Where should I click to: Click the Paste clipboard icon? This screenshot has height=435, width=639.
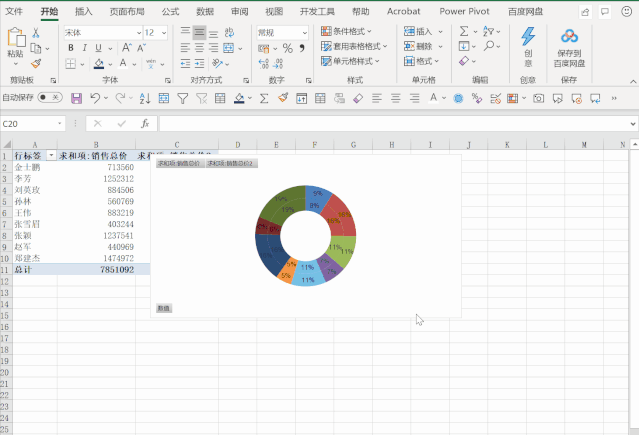click(16, 38)
